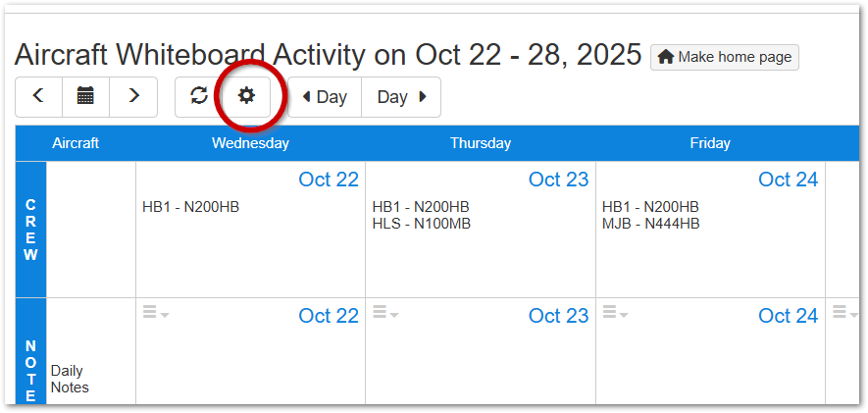868x413 pixels.
Task: Open the calendar date picker
Action: [x=85, y=96]
